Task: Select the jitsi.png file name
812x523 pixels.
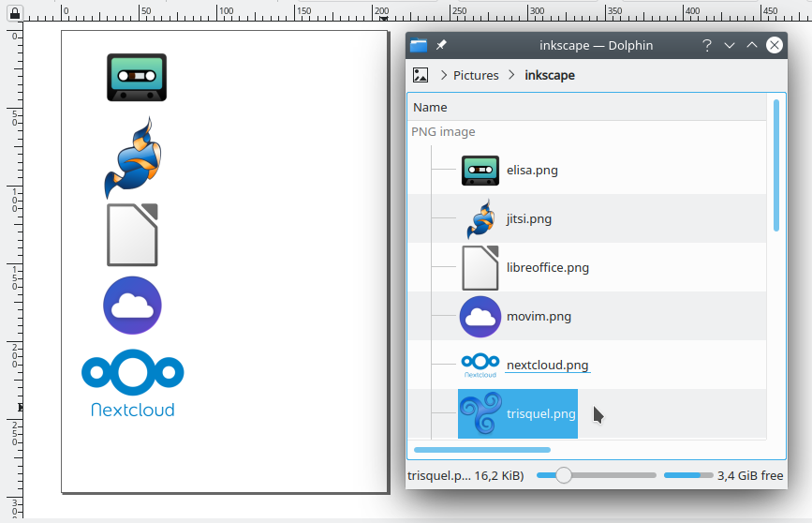Action: pyautogui.click(x=529, y=218)
